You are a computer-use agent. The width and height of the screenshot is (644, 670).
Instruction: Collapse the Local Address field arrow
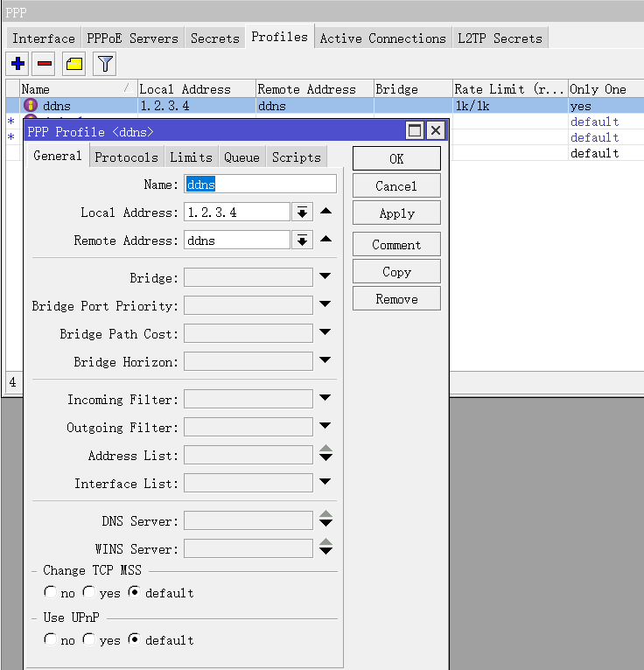pos(325,212)
